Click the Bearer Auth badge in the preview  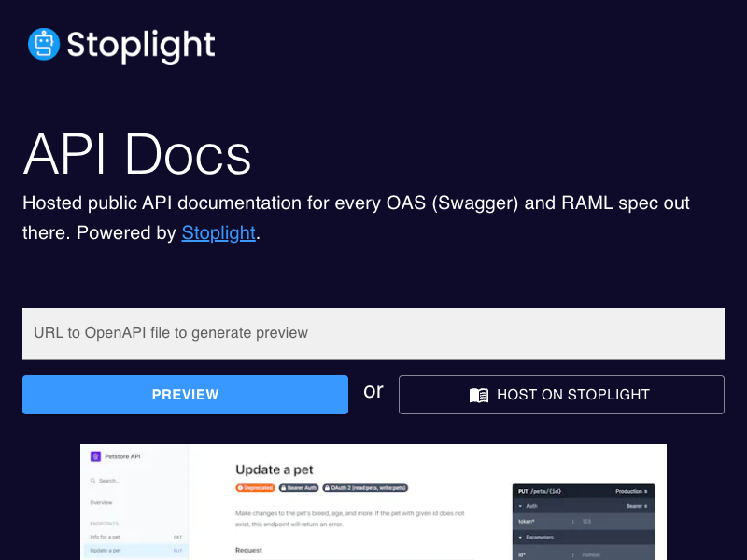coord(299,487)
